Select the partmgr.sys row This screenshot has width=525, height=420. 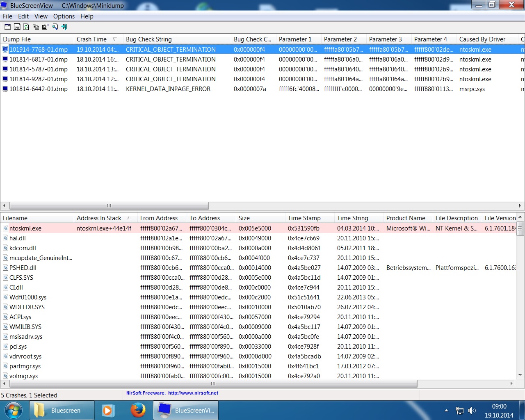258,366
